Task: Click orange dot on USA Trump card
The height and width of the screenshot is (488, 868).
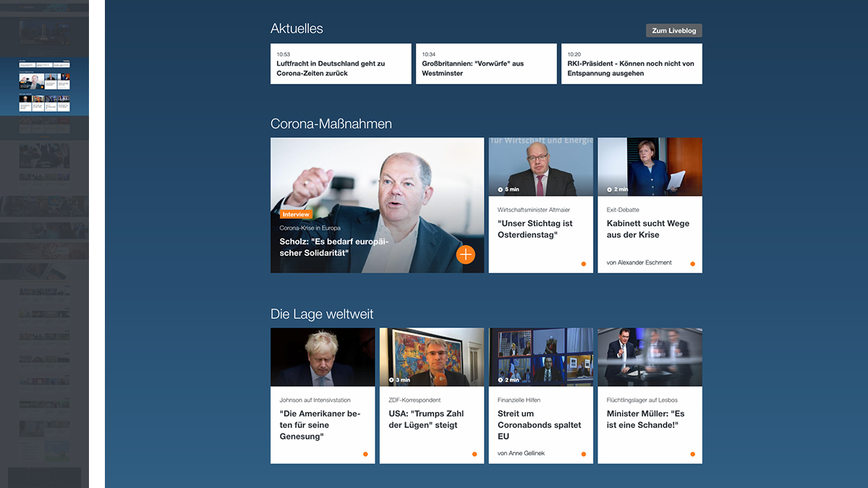Action: (x=475, y=454)
